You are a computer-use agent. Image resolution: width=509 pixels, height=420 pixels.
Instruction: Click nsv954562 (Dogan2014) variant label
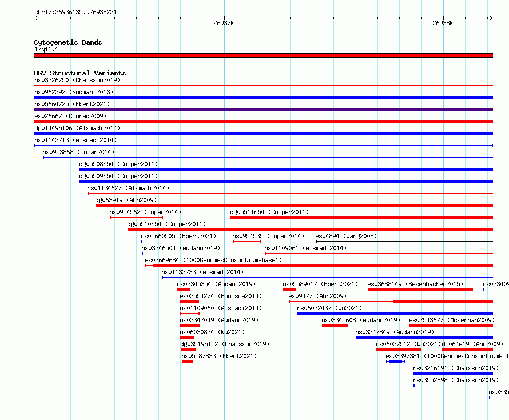[x=145, y=212]
